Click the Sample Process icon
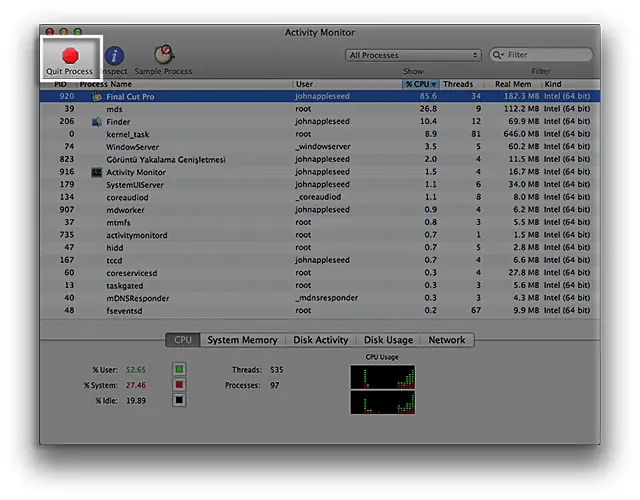Image resolution: width=640 pixels, height=500 pixels. click(164, 55)
